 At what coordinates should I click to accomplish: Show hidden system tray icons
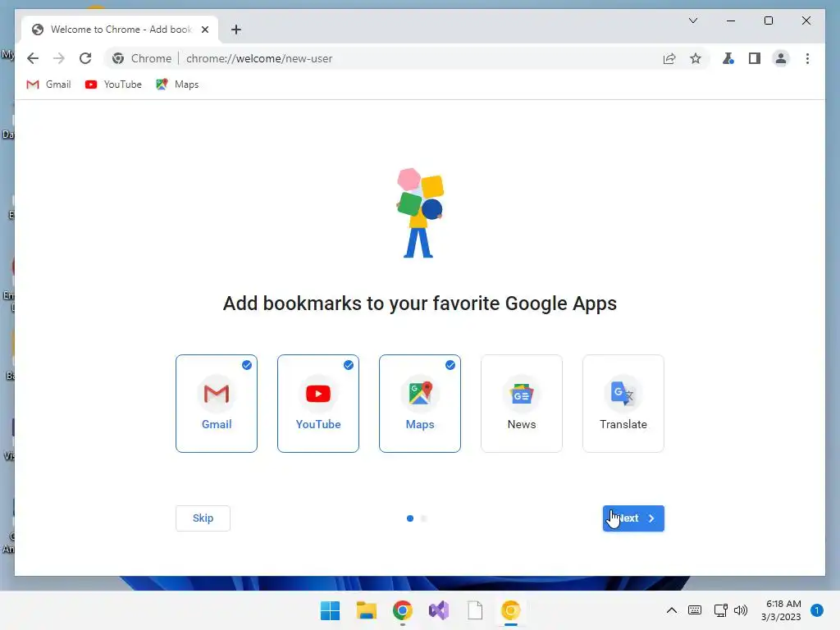(671, 610)
